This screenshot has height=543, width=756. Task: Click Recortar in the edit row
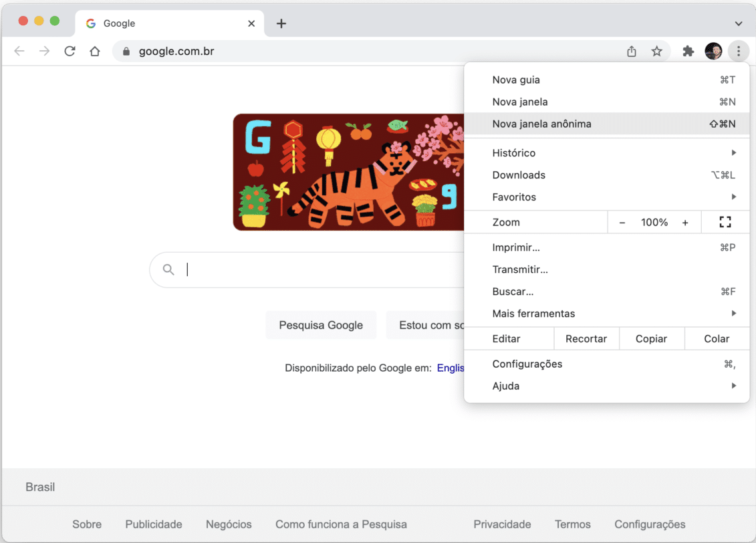click(586, 338)
